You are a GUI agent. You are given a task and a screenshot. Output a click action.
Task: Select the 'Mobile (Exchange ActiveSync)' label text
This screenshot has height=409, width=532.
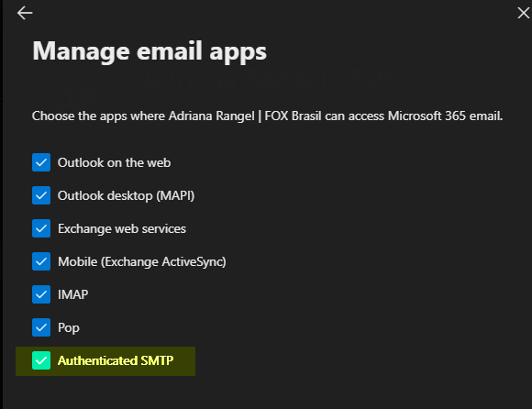coord(142,261)
